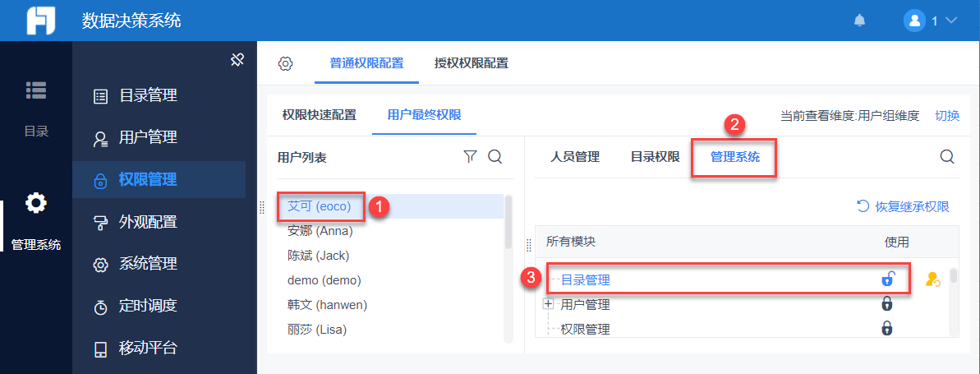The width and height of the screenshot is (980, 374).
Task: Unpin the sidebar with the pin icon
Action: coord(237,60)
